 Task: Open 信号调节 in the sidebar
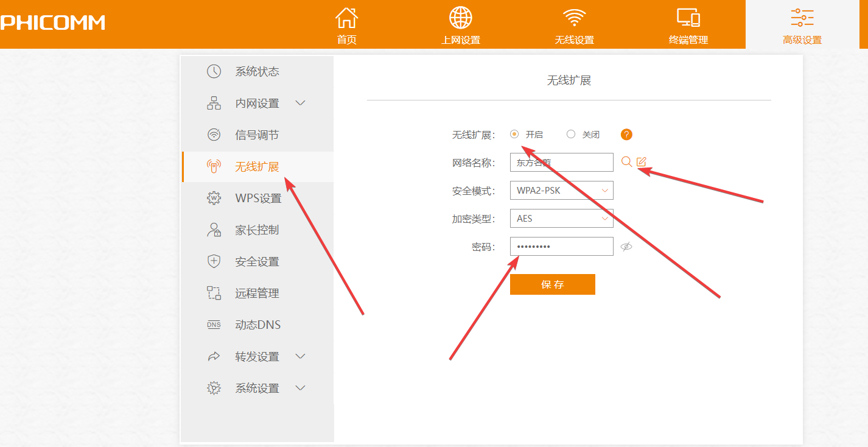257,135
